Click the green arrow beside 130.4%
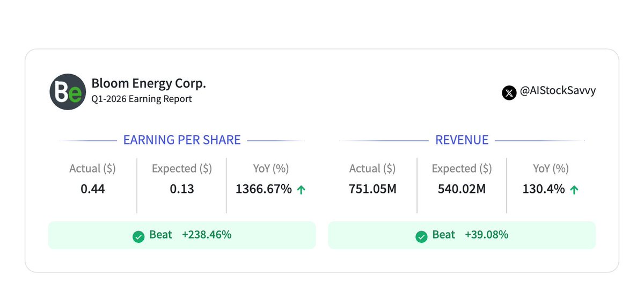644x296 pixels. pos(574,190)
